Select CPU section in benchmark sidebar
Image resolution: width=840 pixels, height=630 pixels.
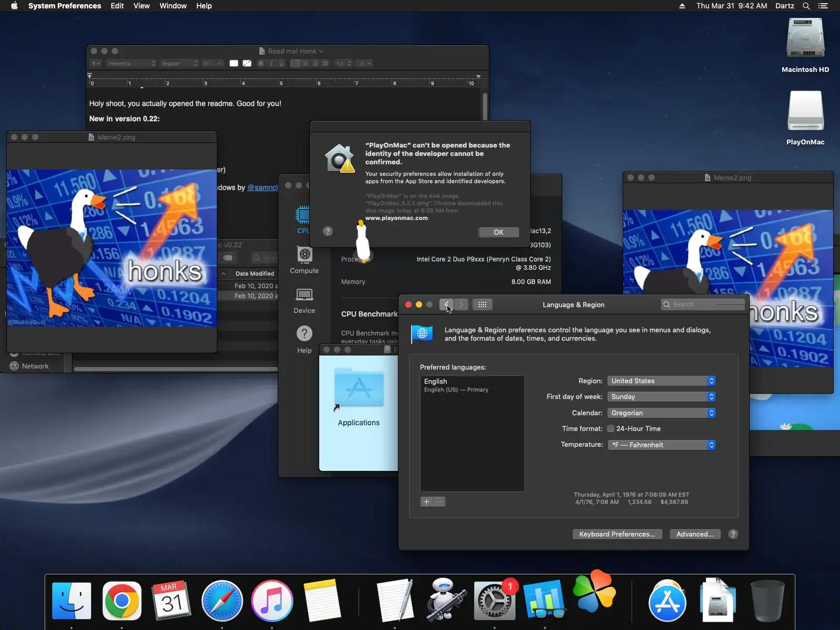coord(303,220)
